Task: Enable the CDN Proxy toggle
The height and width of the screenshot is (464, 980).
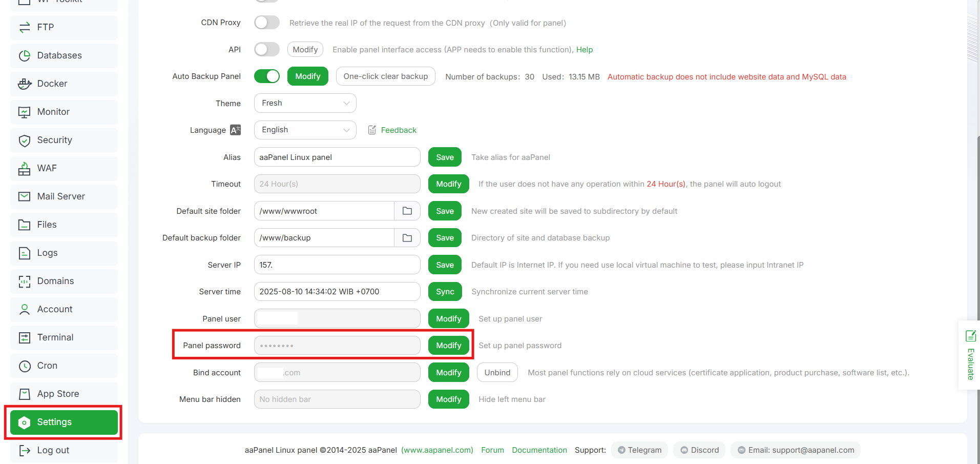Action: (x=266, y=23)
